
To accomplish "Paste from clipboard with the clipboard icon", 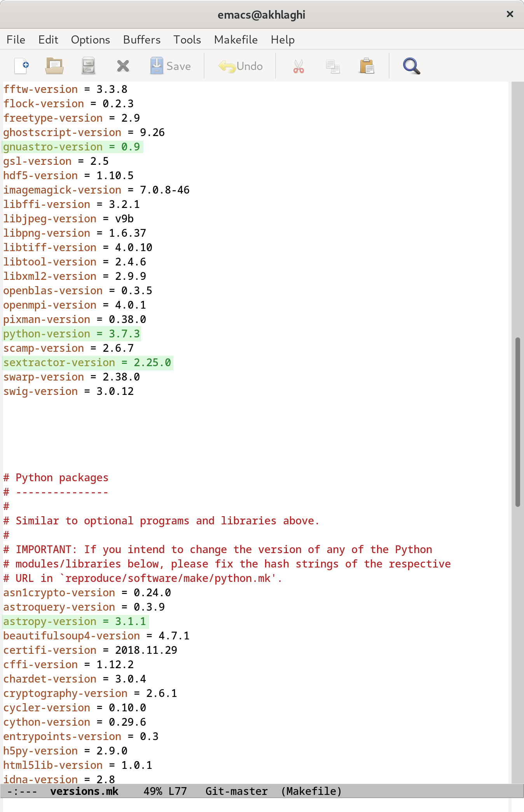I will pyautogui.click(x=367, y=66).
